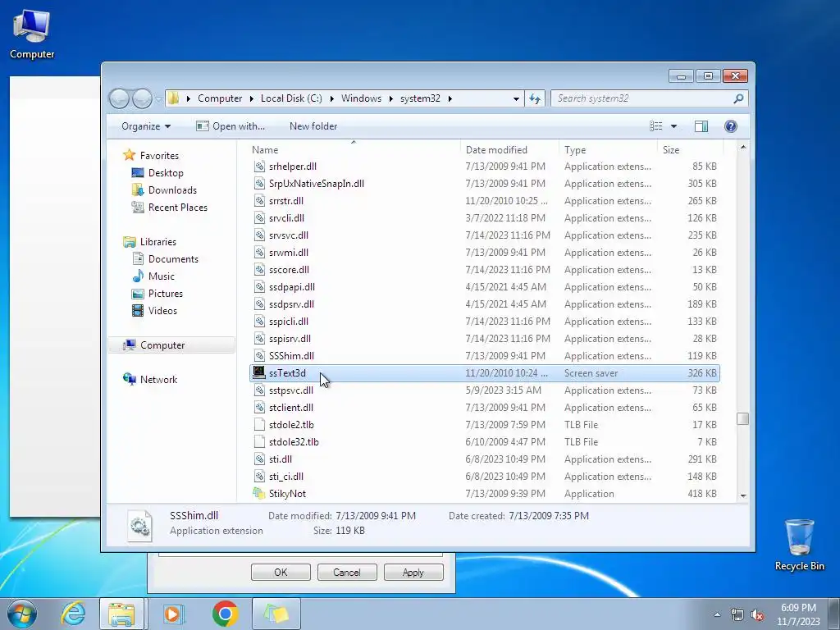This screenshot has width=840, height=630.
Task: Expand the arrow after Windows in breadcrumb
Action: tap(391, 98)
